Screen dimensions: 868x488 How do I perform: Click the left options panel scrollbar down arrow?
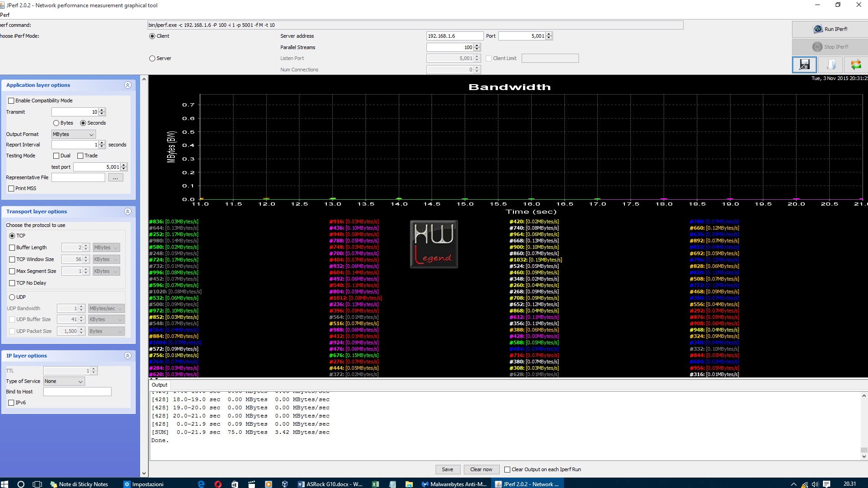(x=144, y=473)
